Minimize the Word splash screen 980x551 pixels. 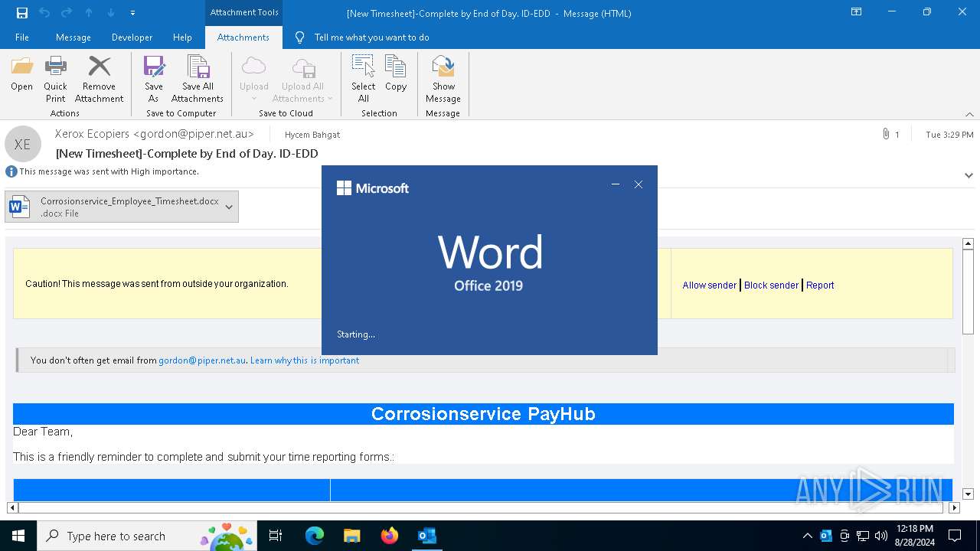click(x=615, y=184)
